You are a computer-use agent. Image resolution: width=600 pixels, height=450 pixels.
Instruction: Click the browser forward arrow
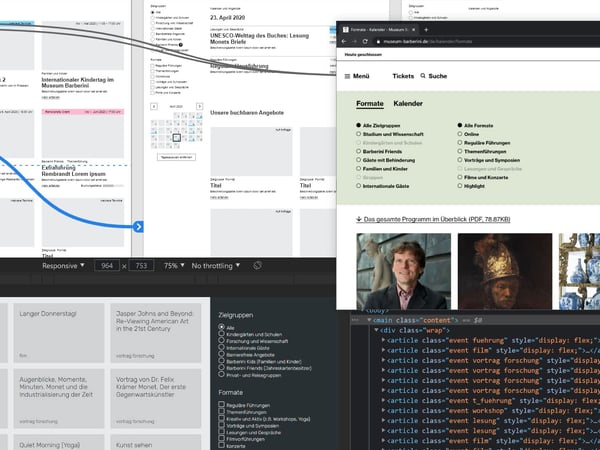pyautogui.click(x=354, y=41)
